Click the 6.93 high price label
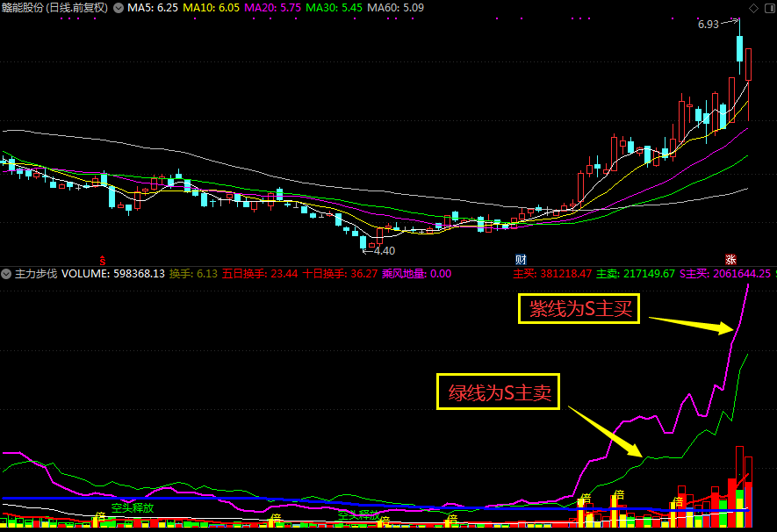Screen dimensions: 777x532 coord(709,25)
